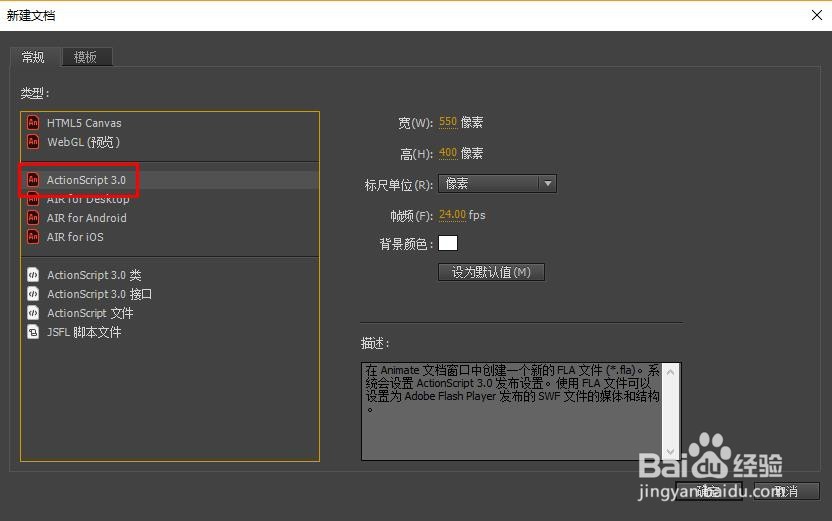Select the HTML5 Canvas document icon
832x521 pixels.
(x=33, y=123)
